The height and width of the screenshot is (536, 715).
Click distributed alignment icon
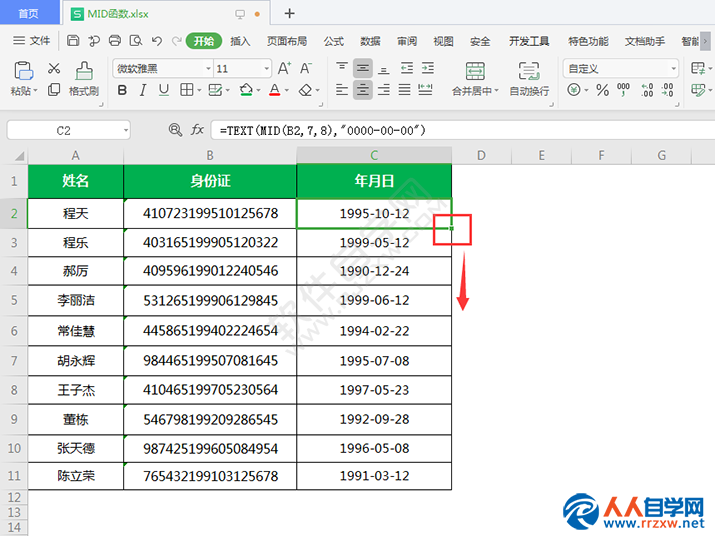(425, 90)
